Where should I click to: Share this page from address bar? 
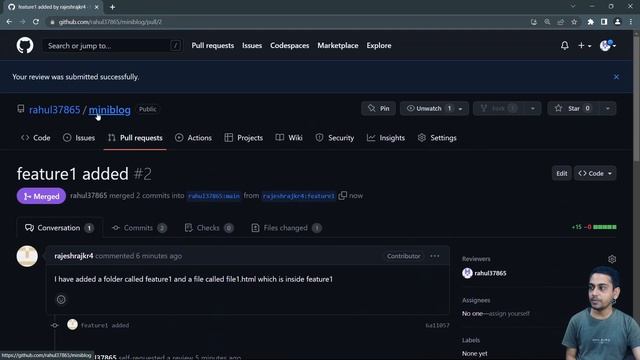point(561,22)
